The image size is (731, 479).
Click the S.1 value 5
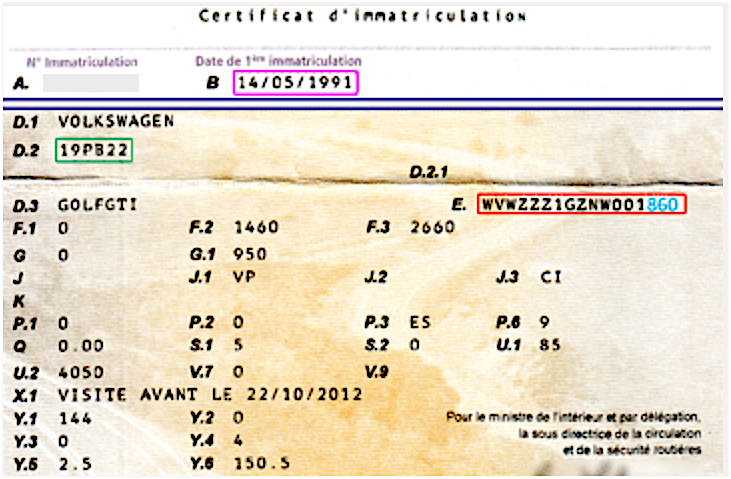click(238, 345)
